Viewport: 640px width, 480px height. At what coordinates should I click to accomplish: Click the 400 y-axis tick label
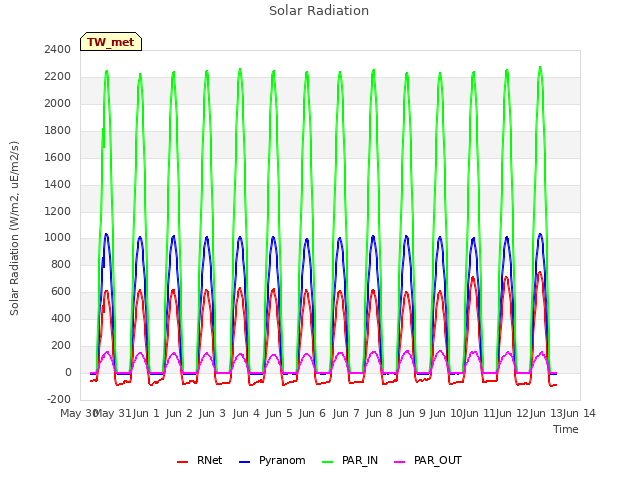pos(61,319)
